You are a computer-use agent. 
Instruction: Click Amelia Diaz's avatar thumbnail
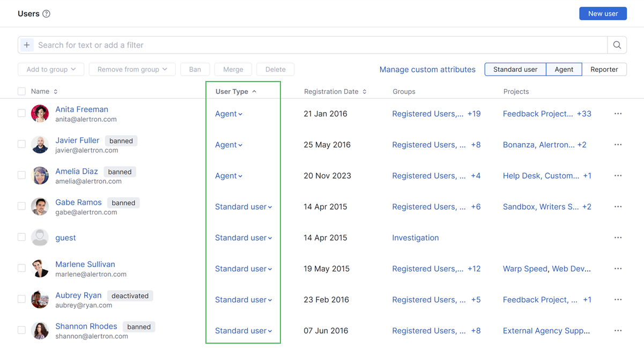click(40, 175)
